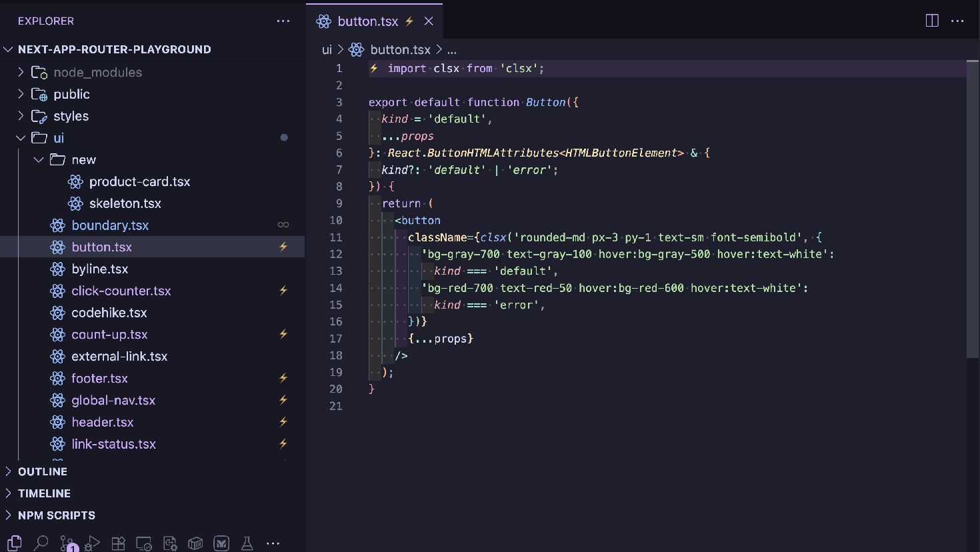Viewport: 980px width, 552px height.
Task: Open skeleton.tsx file
Action: click(x=125, y=203)
